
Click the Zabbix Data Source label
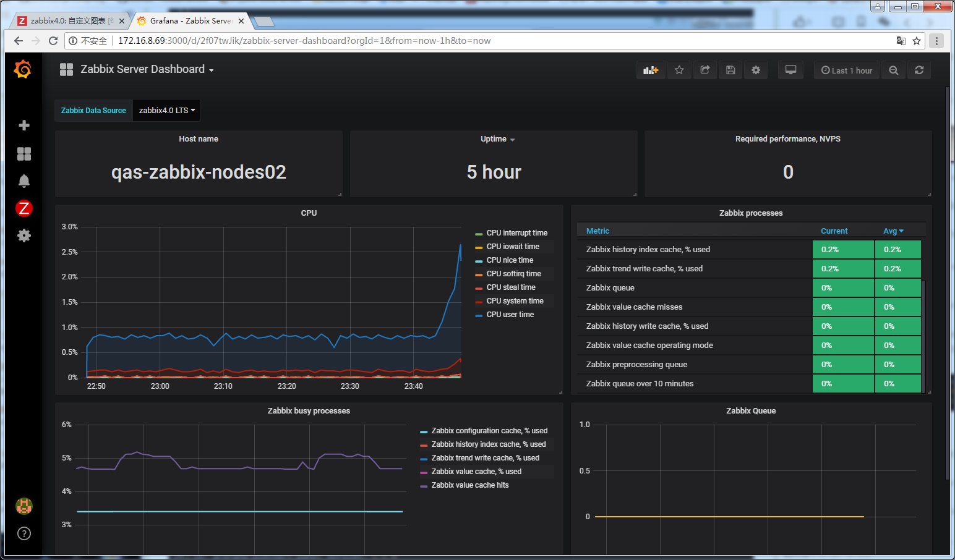click(x=93, y=111)
